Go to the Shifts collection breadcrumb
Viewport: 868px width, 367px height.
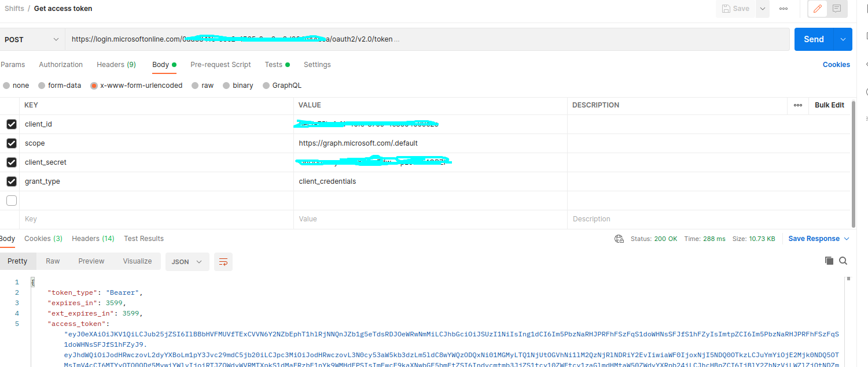(x=14, y=9)
